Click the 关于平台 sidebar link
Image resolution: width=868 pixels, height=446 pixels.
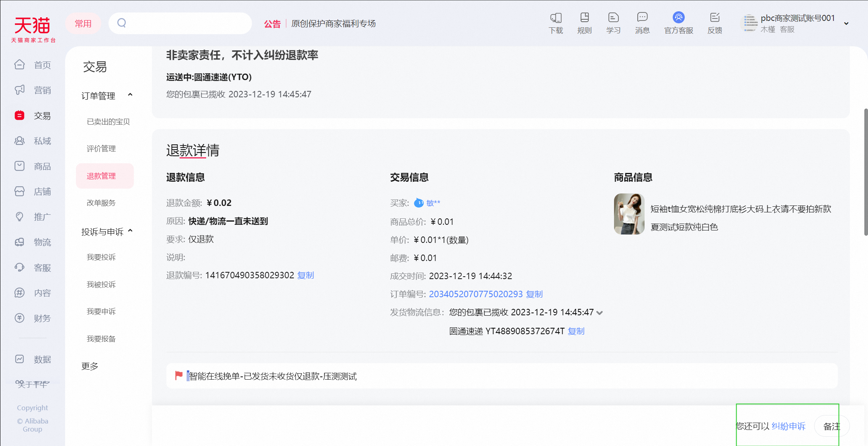tap(32, 384)
